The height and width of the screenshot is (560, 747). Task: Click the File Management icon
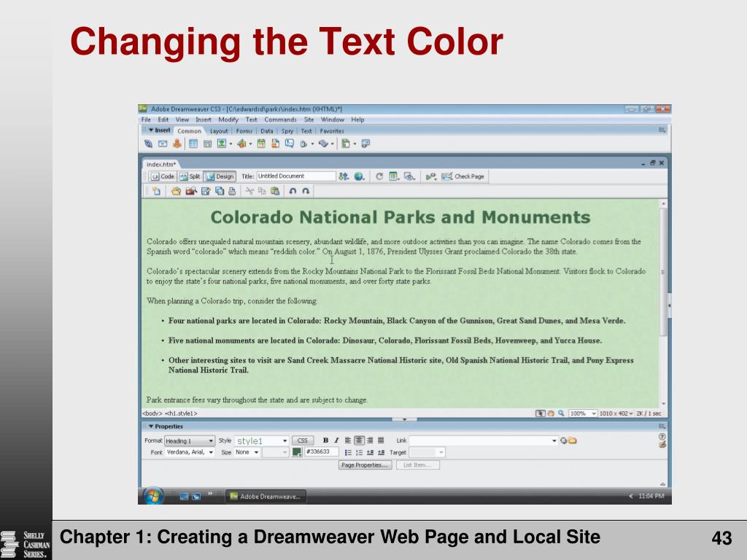344,176
